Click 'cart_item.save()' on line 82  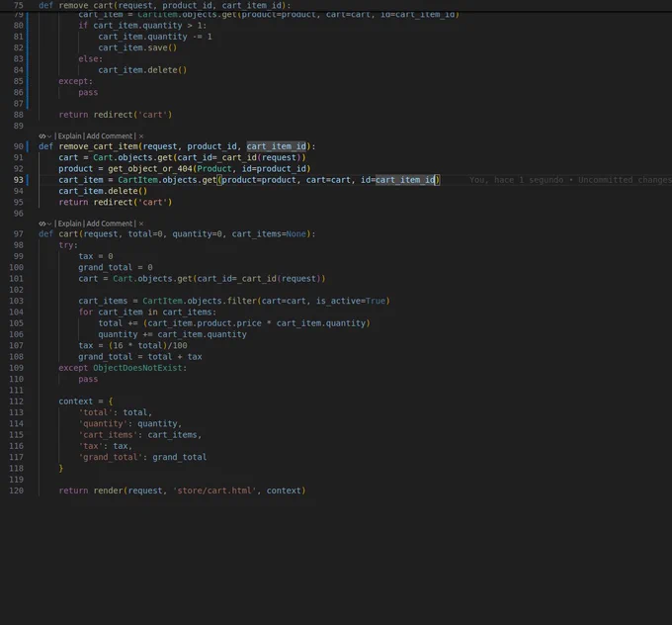[x=137, y=47]
